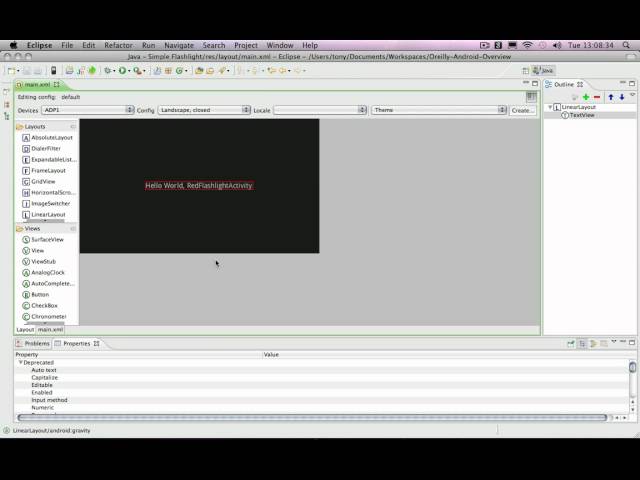This screenshot has width=640, height=480.
Task: Select the Properties tab
Action: (77, 344)
